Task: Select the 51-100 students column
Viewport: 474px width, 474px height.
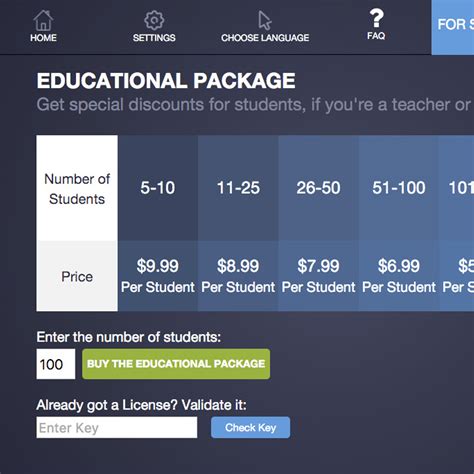Action: click(x=399, y=188)
